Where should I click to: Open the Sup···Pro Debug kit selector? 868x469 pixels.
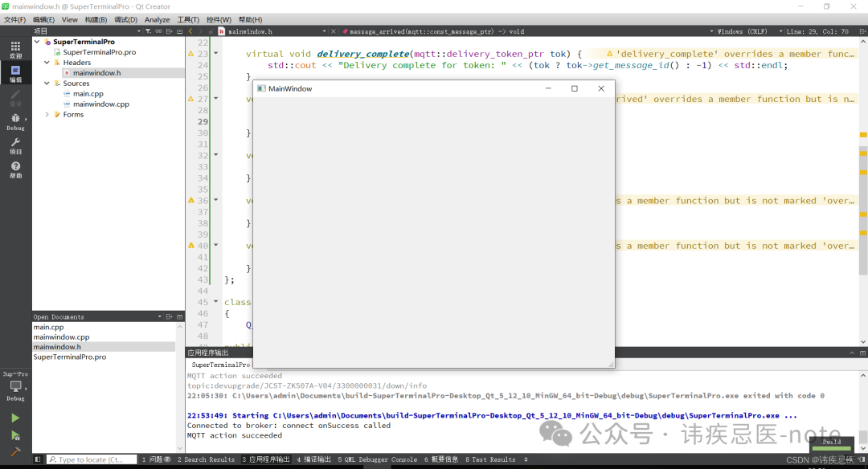[15, 386]
